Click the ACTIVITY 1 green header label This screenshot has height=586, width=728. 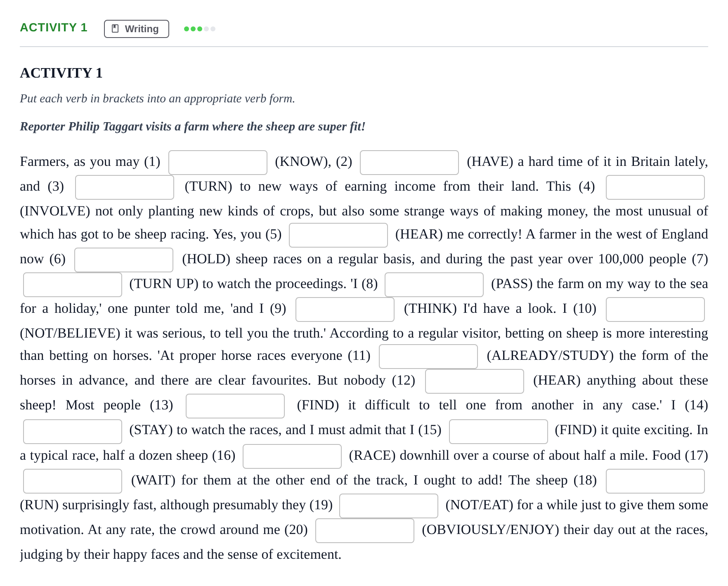[x=54, y=28]
